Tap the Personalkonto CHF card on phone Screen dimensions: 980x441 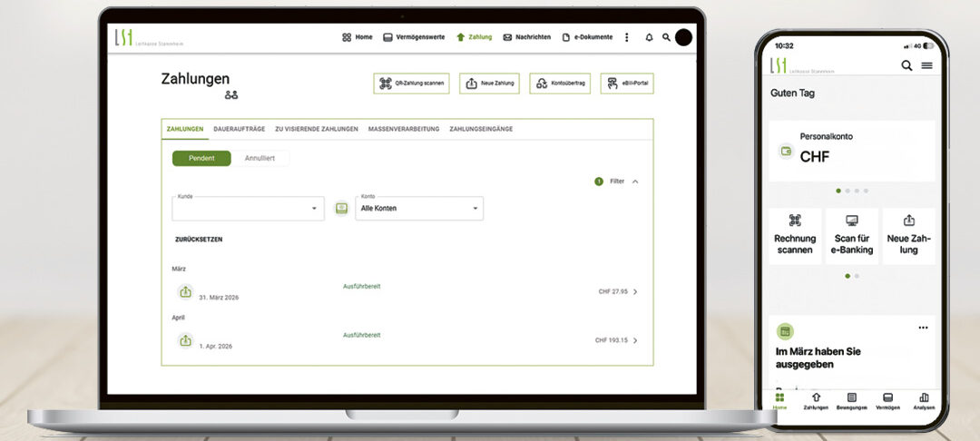(x=852, y=152)
